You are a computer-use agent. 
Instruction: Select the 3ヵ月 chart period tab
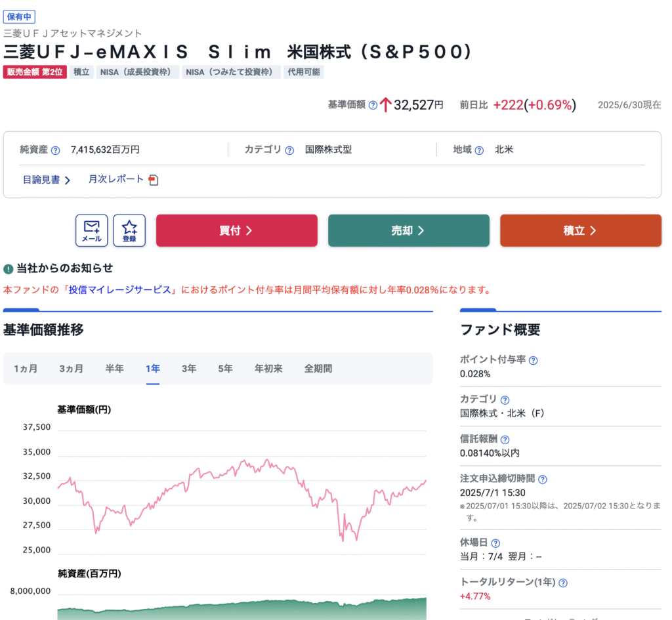tap(71, 369)
